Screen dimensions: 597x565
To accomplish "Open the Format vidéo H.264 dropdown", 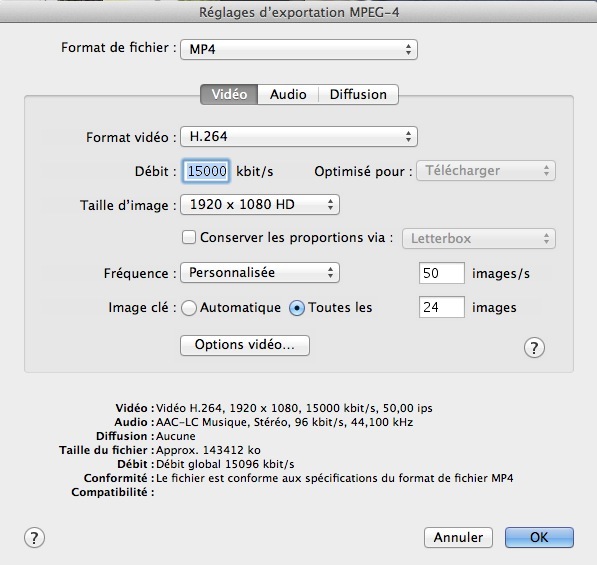I will pos(299,136).
